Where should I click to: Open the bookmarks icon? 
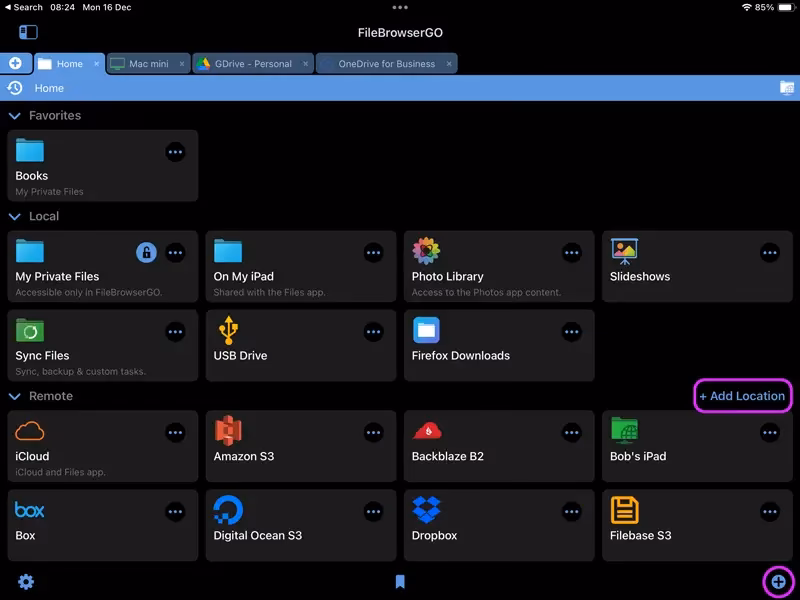(400, 581)
